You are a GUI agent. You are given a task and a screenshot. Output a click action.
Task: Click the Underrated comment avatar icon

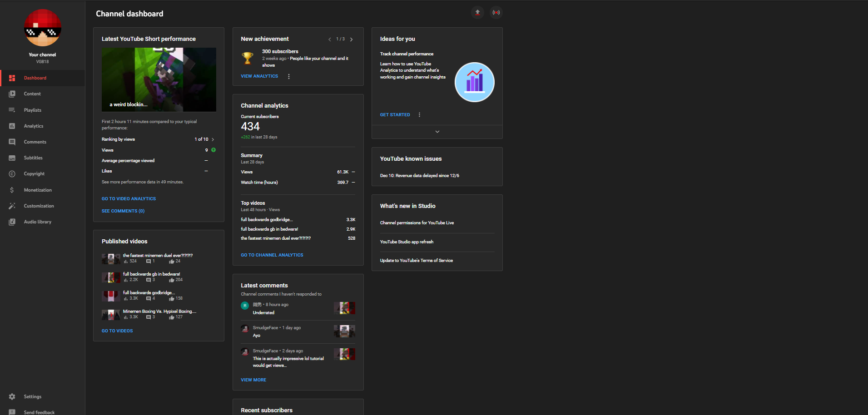[245, 306]
